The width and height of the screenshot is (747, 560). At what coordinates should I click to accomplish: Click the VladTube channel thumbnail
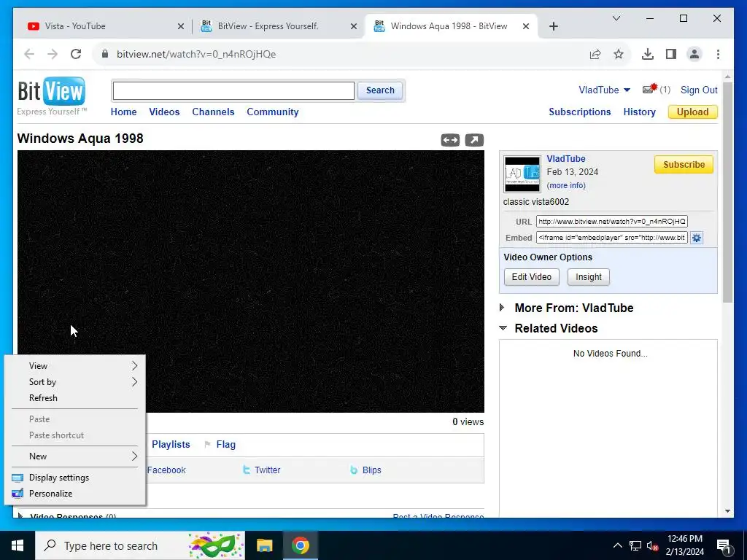(x=522, y=174)
